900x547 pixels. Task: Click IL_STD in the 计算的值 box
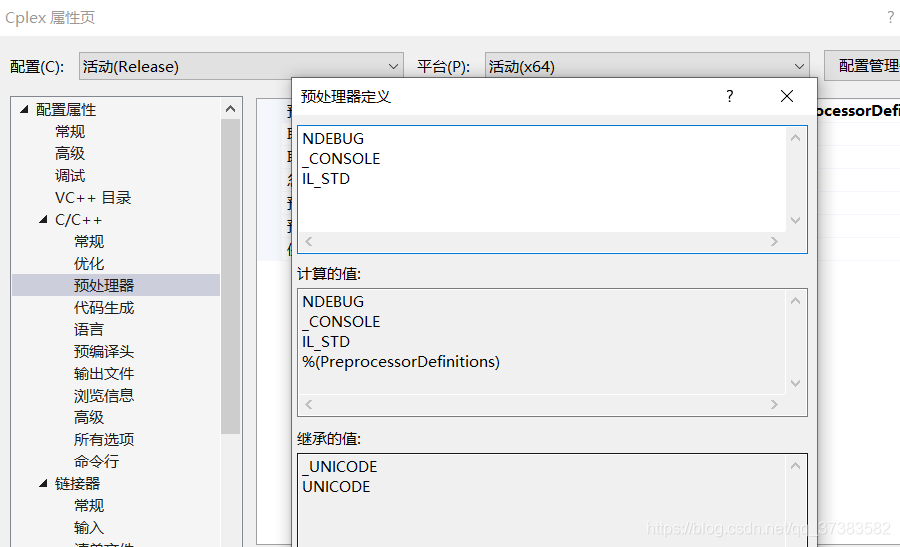click(x=326, y=342)
